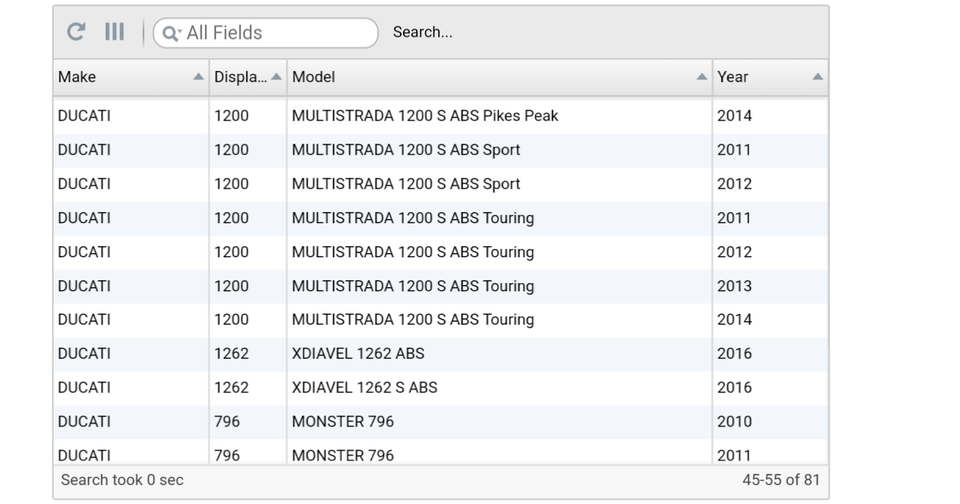Click the 2013 year cell
Image resolution: width=960 pixels, height=504 pixels.
click(734, 286)
